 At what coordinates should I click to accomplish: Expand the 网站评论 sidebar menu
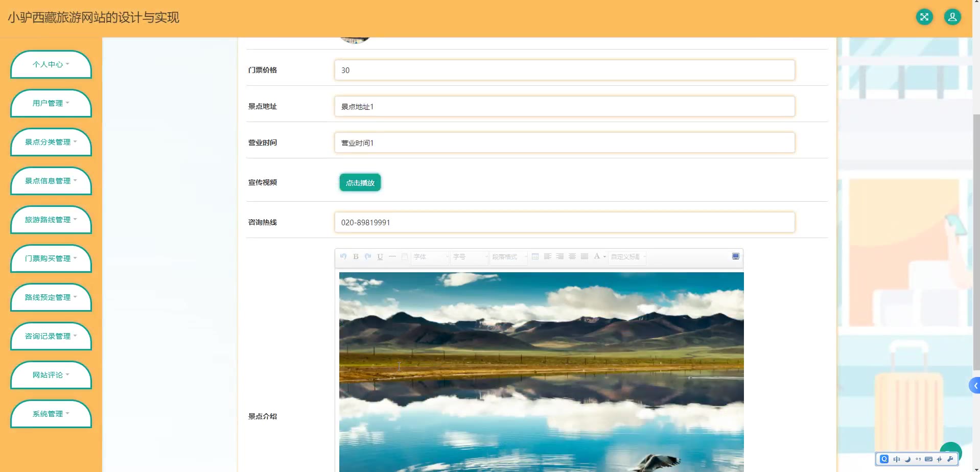click(51, 375)
